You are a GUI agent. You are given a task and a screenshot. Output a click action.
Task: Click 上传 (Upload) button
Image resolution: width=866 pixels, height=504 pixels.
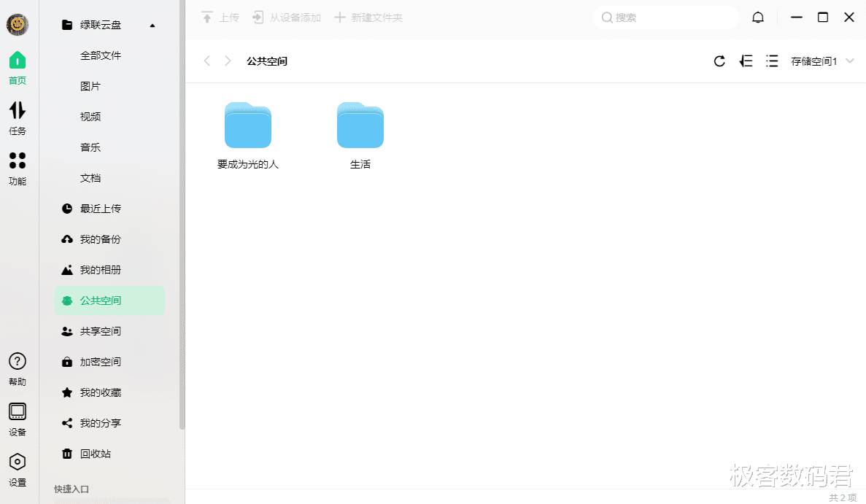point(220,17)
